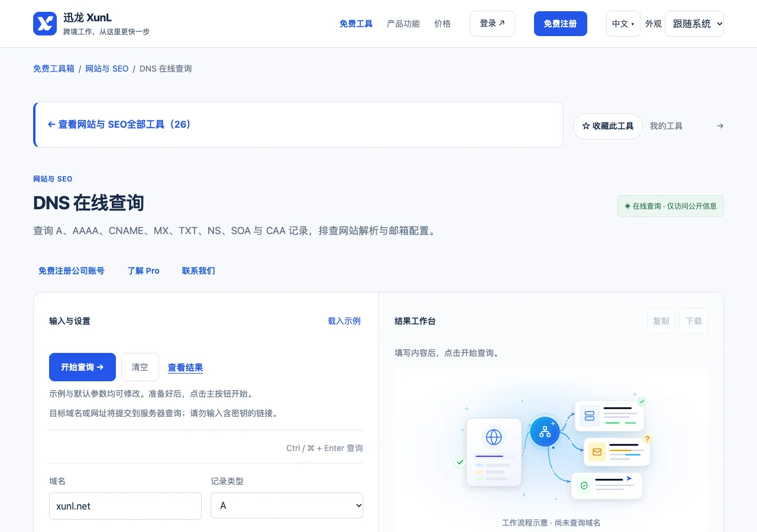
Task: Go to 免费工具箱 breadcrumb
Action: 54,69
